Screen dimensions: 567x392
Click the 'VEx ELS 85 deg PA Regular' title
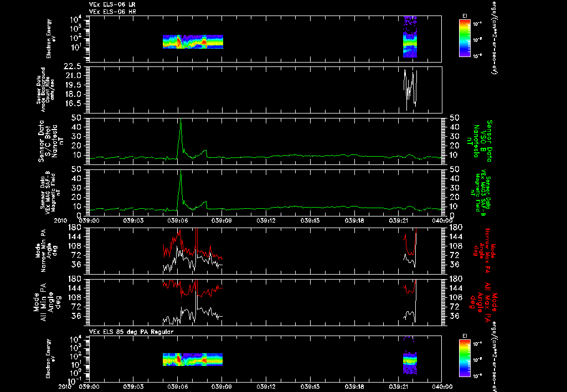pyautogui.click(x=131, y=332)
